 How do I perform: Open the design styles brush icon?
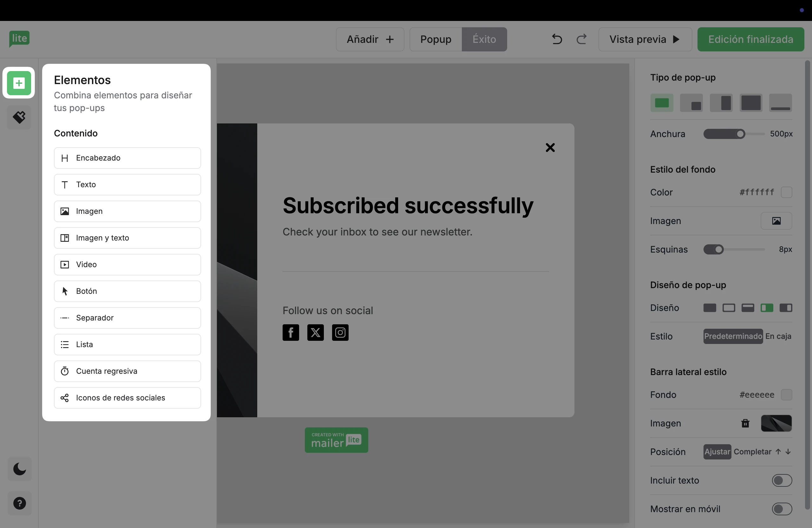tap(19, 117)
